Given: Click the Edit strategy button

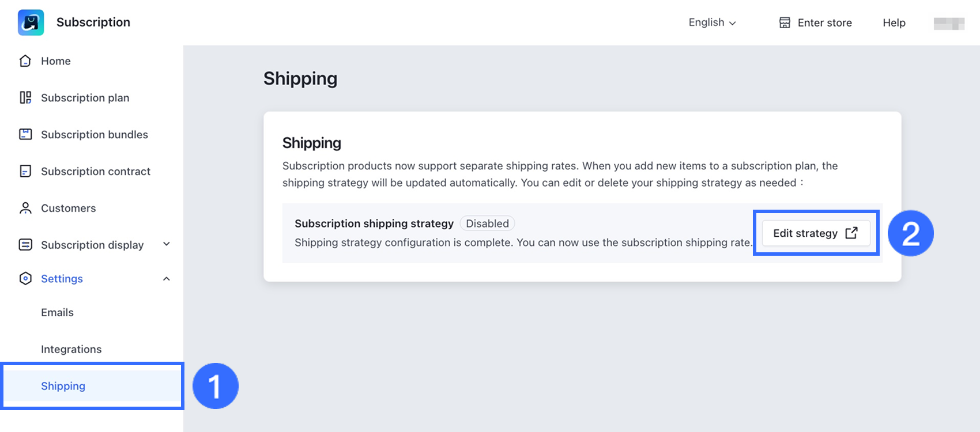Looking at the screenshot, I should coord(815,233).
